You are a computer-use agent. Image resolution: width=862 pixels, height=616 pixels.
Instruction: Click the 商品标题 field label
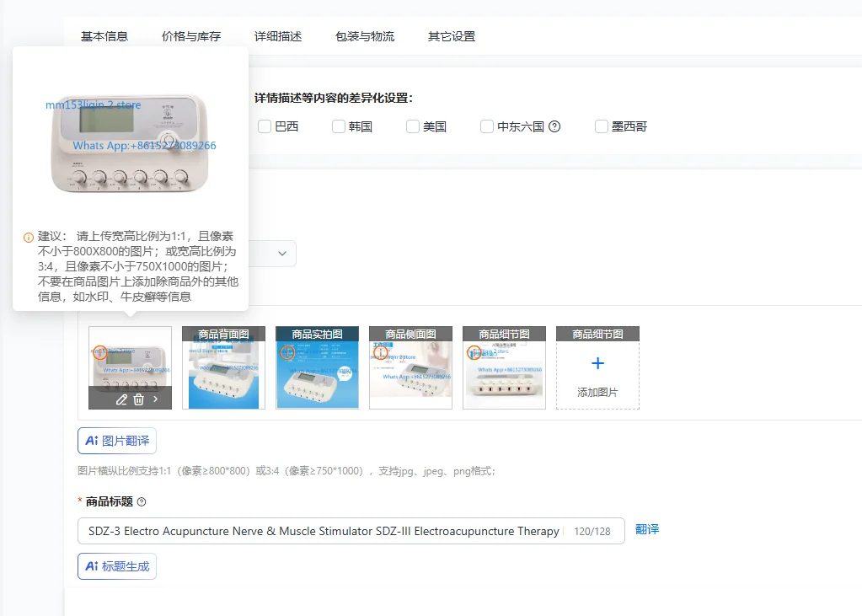tap(110, 501)
